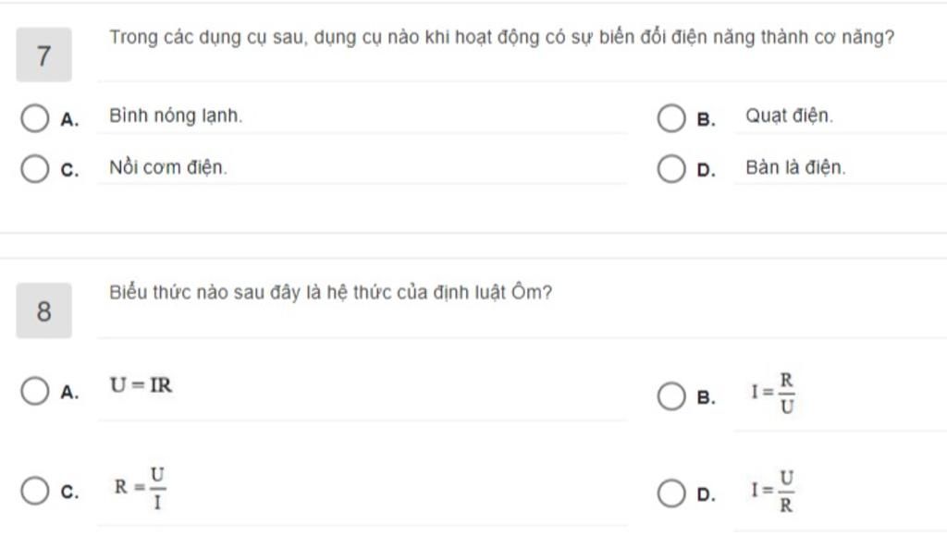Click question 8 text about định luật Ôm
The height and width of the screenshot is (560, 947).
(x=330, y=294)
